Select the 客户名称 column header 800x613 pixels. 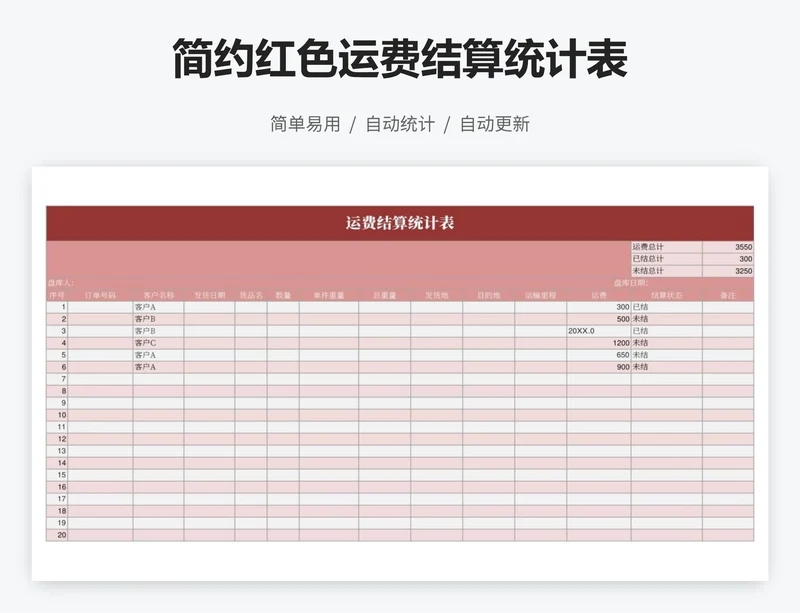pos(159,295)
